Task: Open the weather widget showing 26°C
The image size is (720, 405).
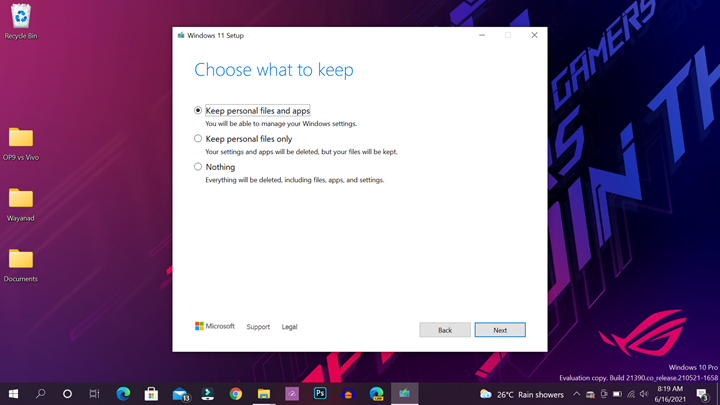Action: point(522,394)
